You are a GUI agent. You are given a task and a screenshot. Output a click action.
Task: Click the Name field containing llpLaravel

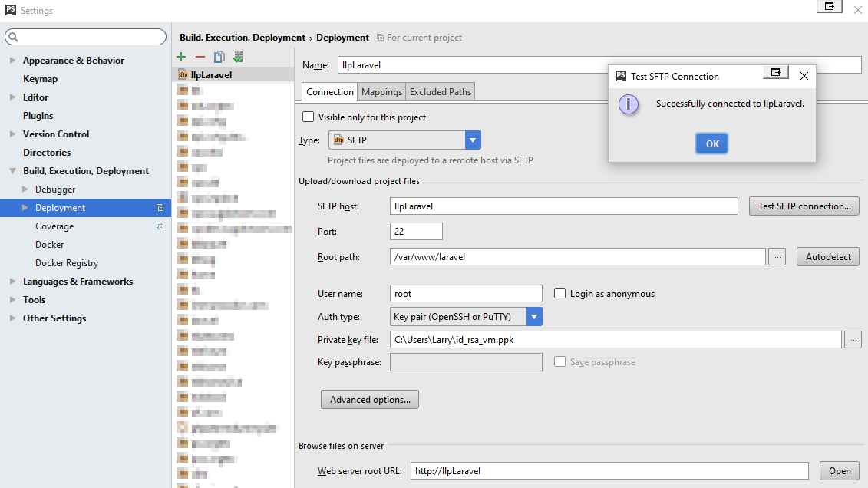point(599,64)
